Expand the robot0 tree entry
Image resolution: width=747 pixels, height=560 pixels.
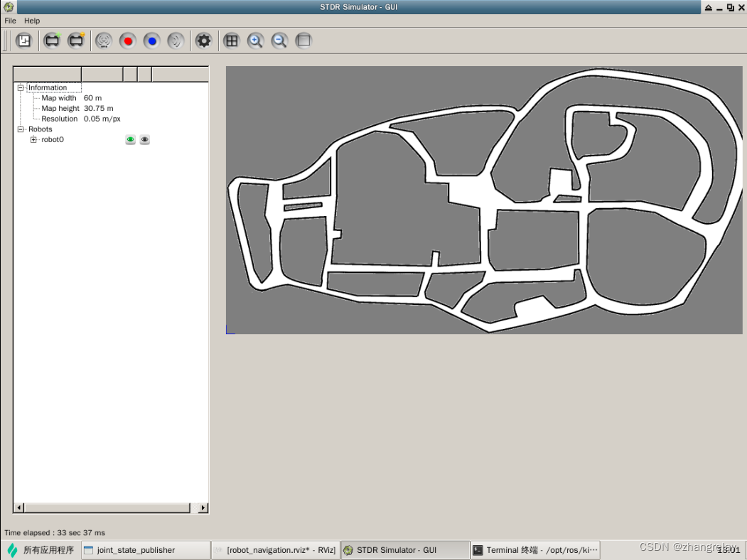pyautogui.click(x=33, y=140)
